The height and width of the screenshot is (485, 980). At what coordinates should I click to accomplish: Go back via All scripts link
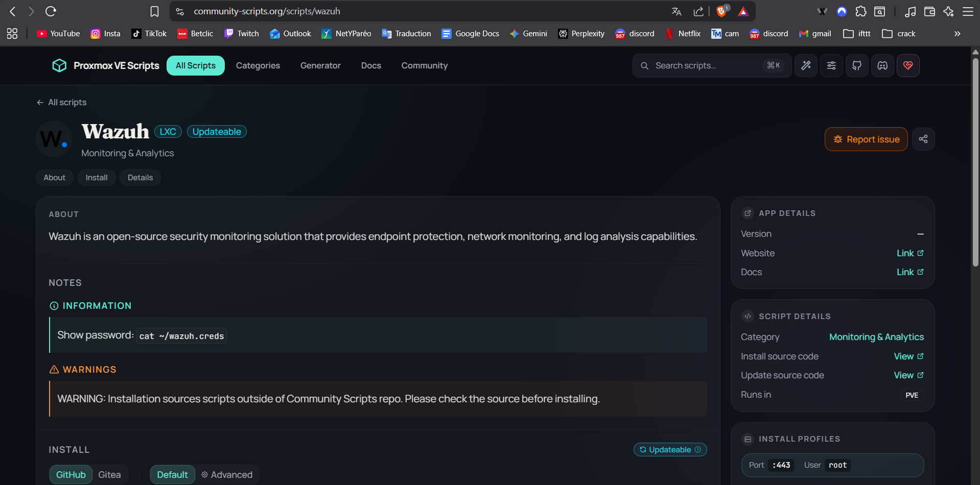point(61,102)
